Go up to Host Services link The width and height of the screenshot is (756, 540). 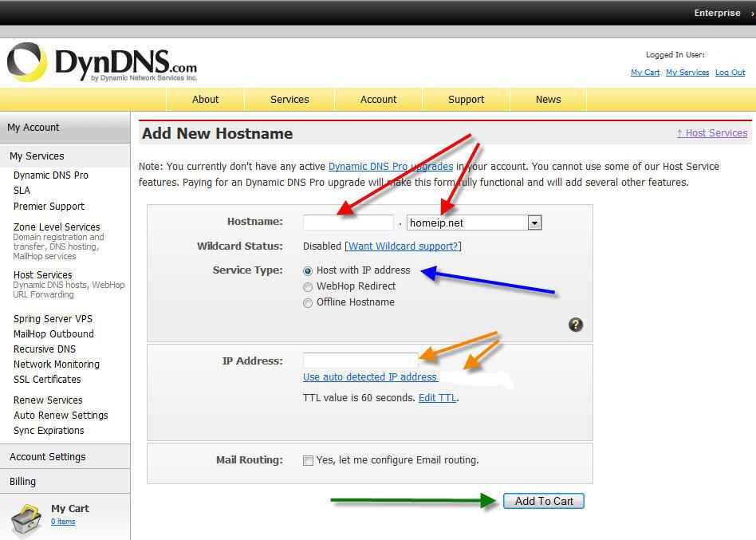coord(711,133)
